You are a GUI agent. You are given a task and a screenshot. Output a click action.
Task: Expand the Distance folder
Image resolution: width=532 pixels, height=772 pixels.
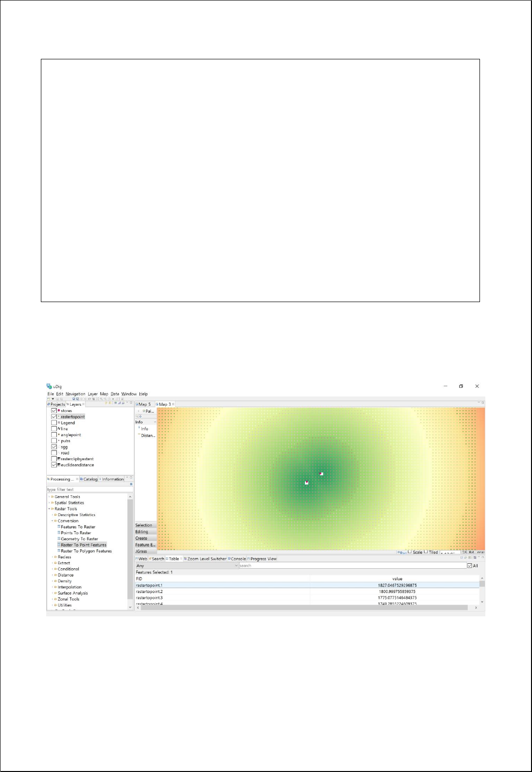pyautogui.click(x=53, y=575)
